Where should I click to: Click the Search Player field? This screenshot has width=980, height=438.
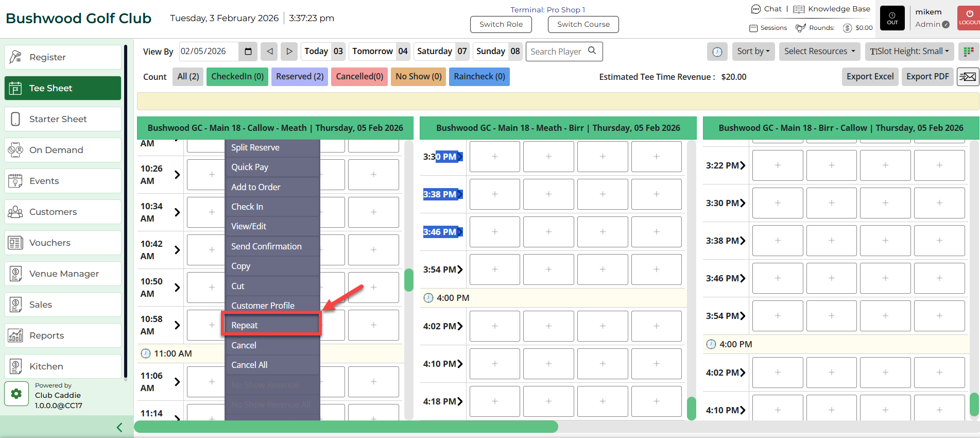(557, 52)
